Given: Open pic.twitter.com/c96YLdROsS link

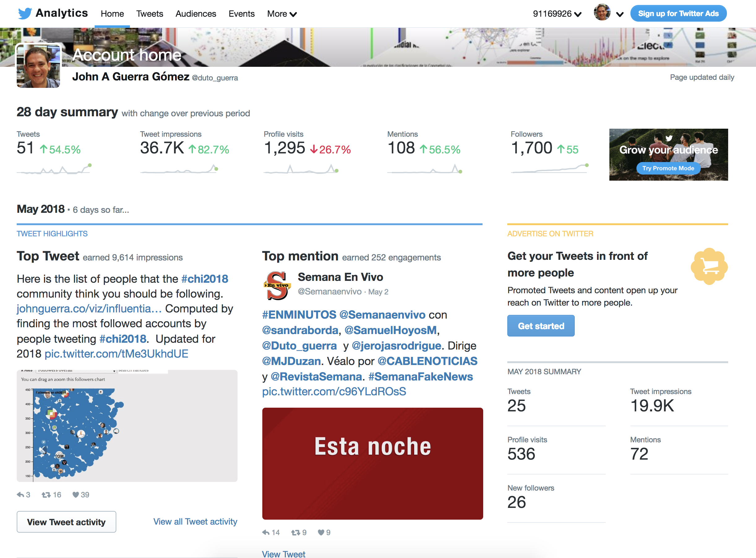Looking at the screenshot, I should click(334, 392).
